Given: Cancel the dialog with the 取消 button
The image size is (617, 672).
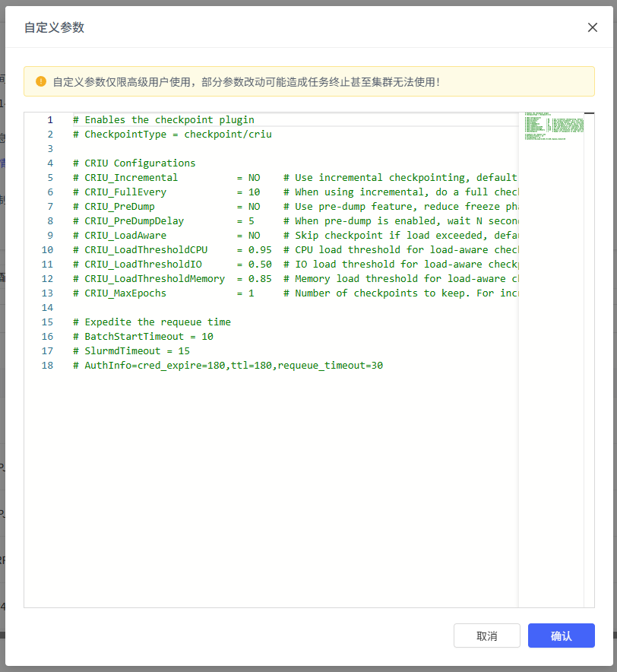Looking at the screenshot, I should click(487, 636).
